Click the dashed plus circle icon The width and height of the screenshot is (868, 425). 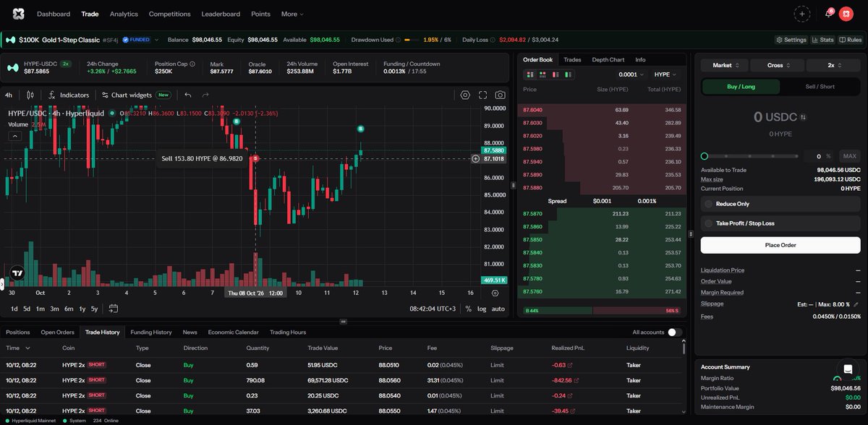coord(801,14)
